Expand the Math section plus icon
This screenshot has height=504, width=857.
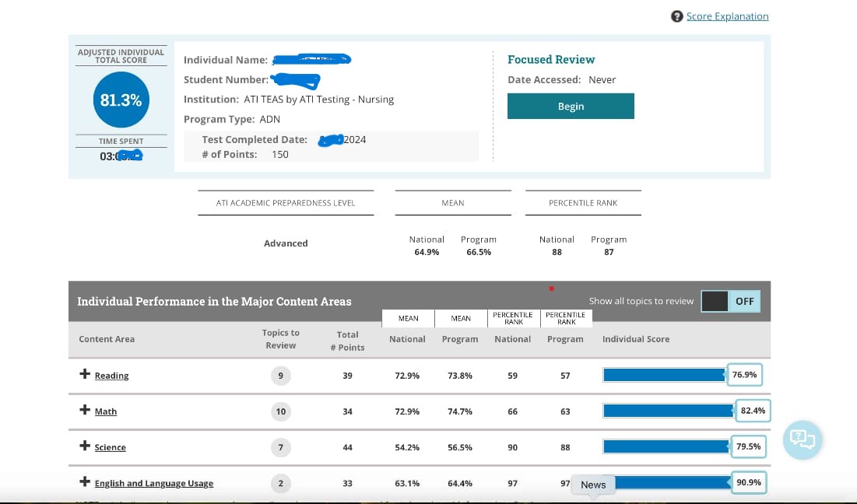[85, 410]
